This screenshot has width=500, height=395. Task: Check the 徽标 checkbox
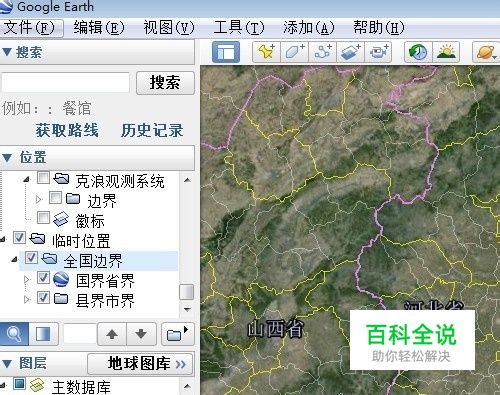point(43,218)
